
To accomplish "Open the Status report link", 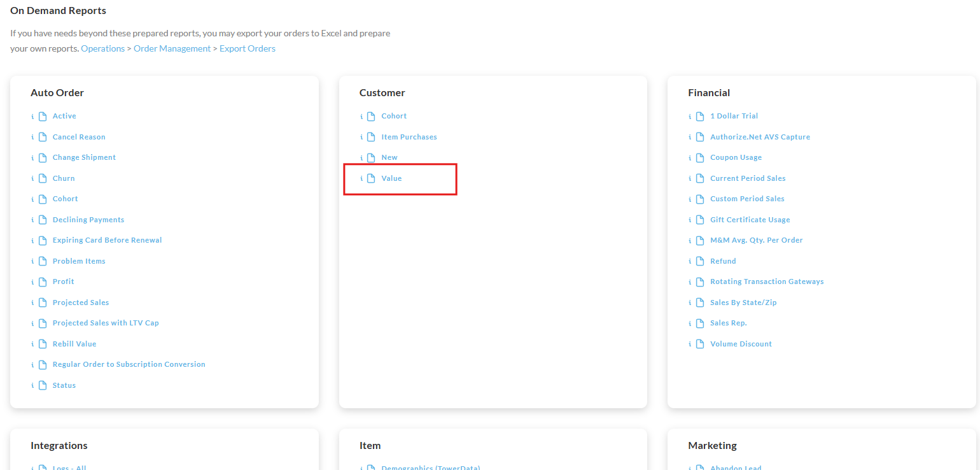I will pyautogui.click(x=64, y=385).
